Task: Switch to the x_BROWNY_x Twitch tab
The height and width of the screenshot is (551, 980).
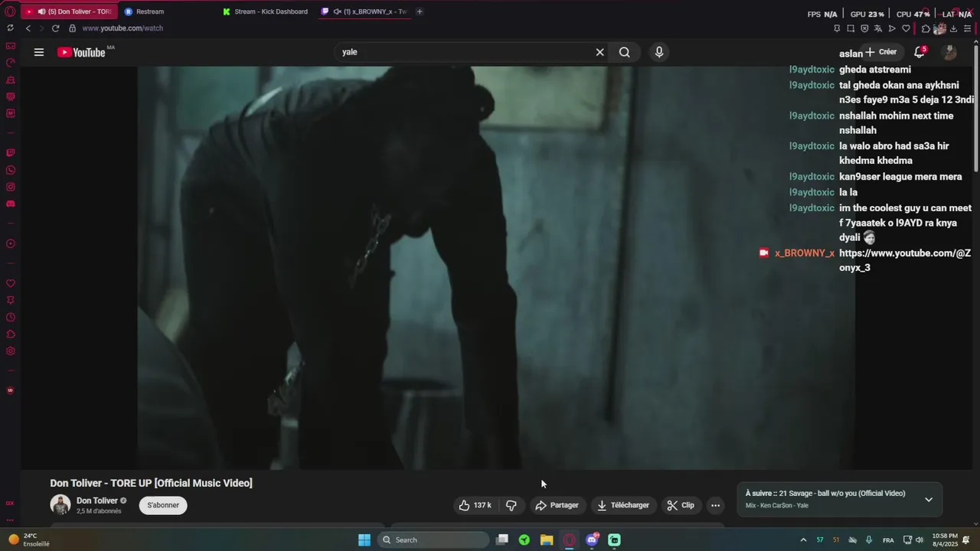Action: (x=364, y=11)
